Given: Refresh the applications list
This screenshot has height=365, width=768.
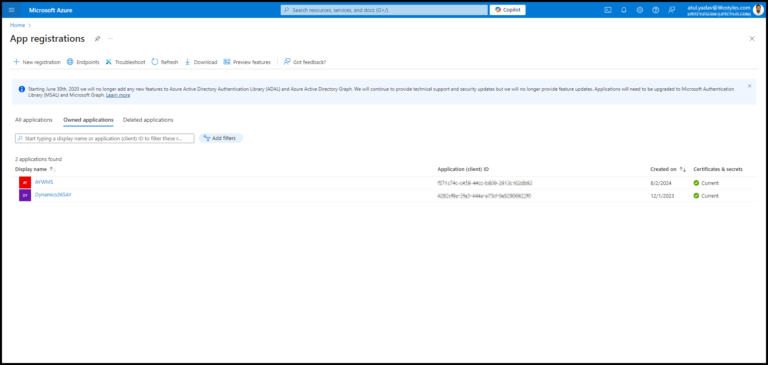Looking at the screenshot, I should (165, 62).
